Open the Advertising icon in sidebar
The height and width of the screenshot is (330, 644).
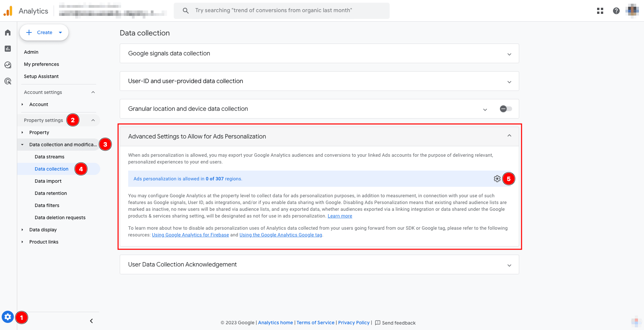8,81
